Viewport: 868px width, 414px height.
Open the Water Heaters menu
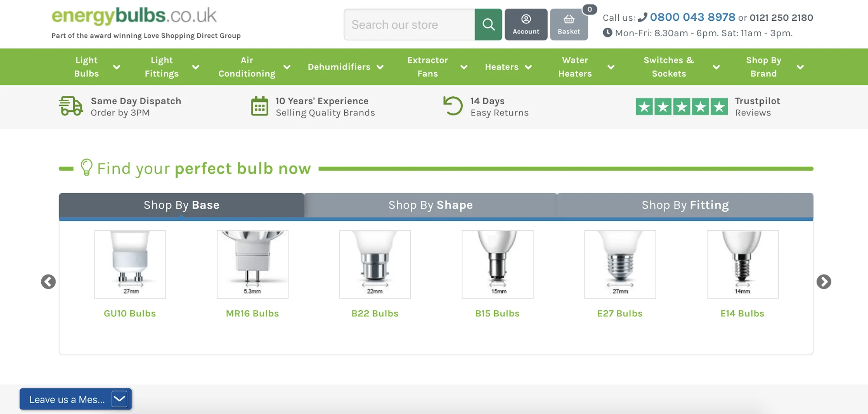click(575, 67)
